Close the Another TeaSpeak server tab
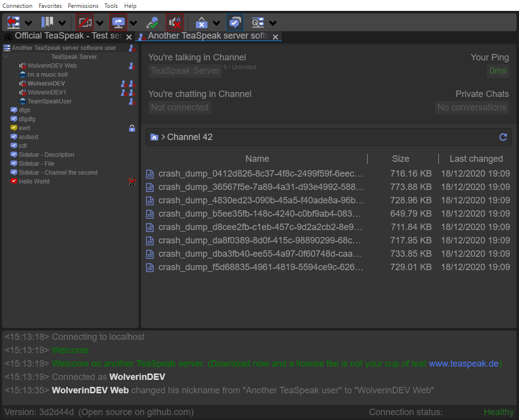The width and height of the screenshot is (519, 420). click(x=276, y=37)
